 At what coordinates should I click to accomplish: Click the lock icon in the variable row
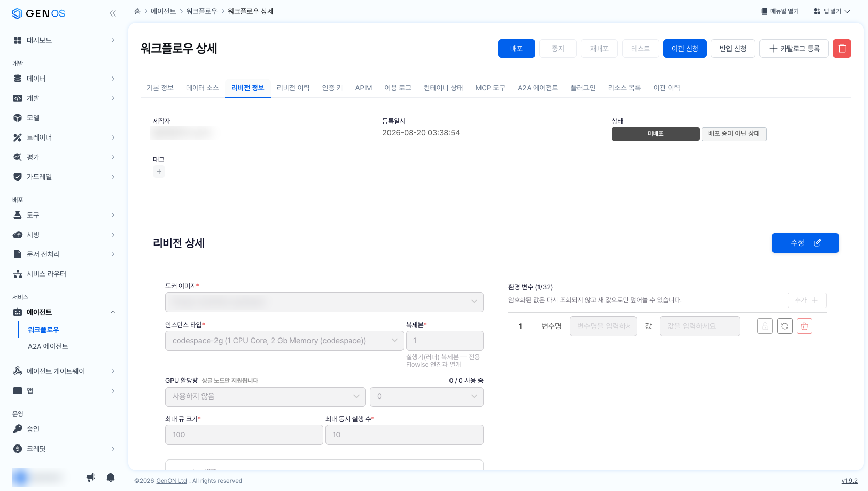coord(765,326)
